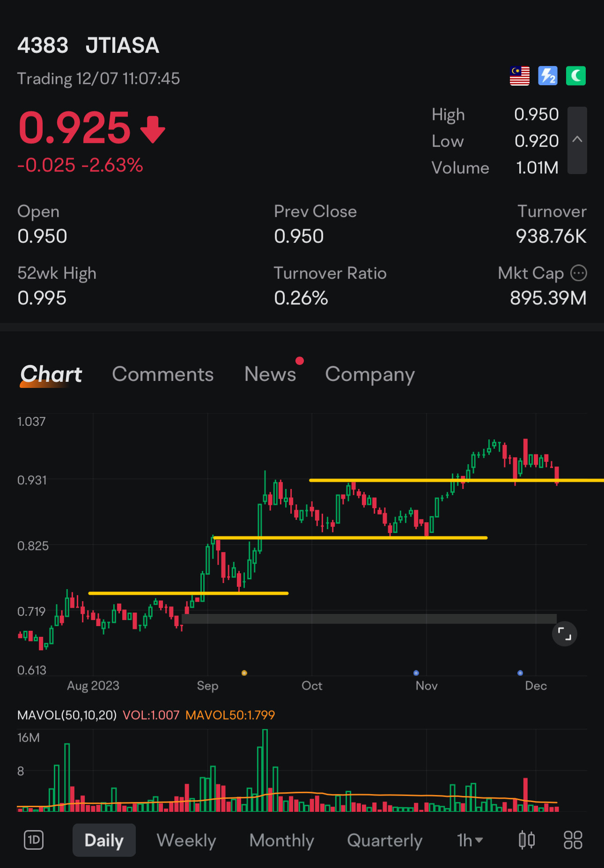Open Mkt Cap more options ellipsis
Image resolution: width=604 pixels, height=868 pixels.
[578, 273]
